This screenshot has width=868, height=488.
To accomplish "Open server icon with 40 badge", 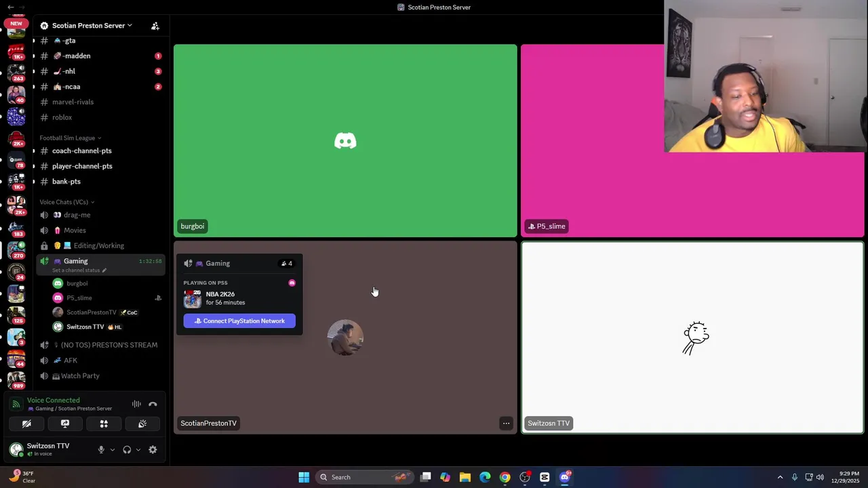I will pyautogui.click(x=16, y=94).
